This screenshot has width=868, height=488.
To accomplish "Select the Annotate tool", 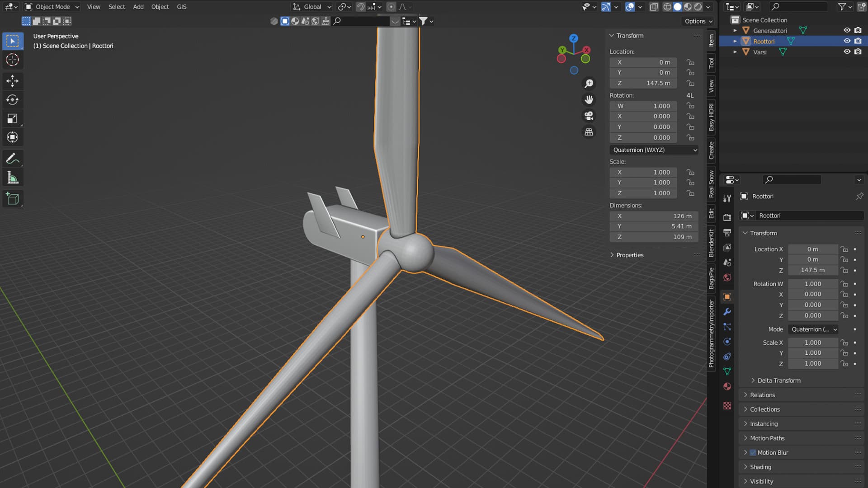I will 12,159.
